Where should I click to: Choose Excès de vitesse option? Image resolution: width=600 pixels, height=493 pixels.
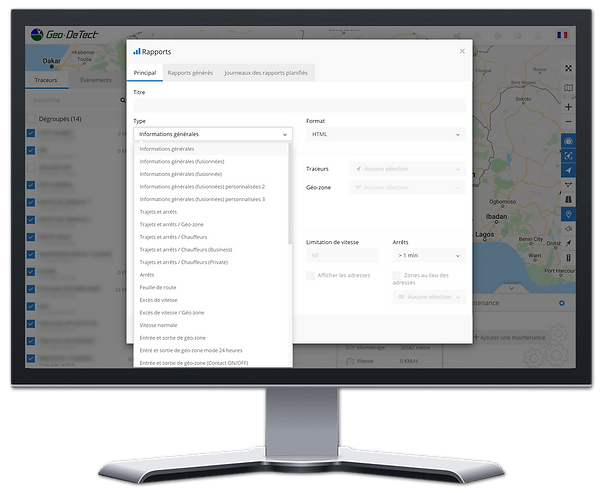[210, 300]
